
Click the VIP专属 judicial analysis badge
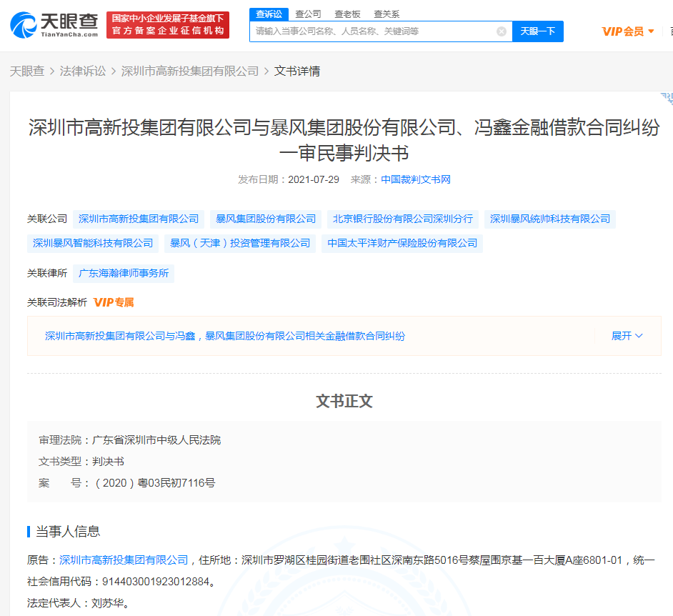(x=114, y=302)
